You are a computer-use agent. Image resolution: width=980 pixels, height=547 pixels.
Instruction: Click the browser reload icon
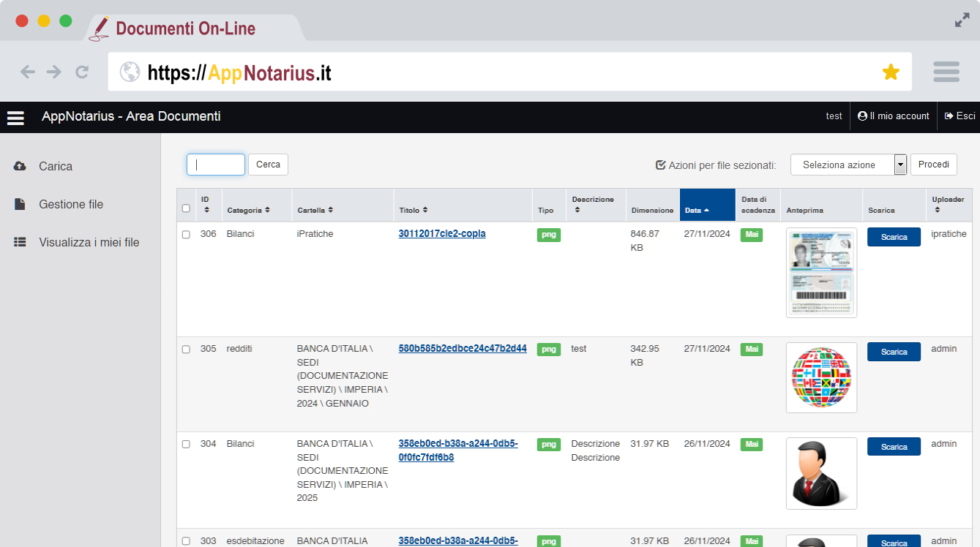[82, 72]
